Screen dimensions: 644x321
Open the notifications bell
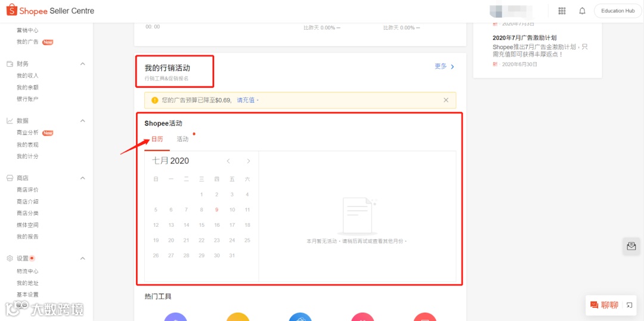[583, 11]
